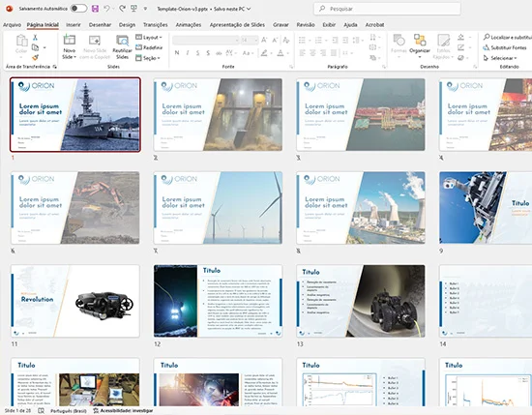
Task: Align text left in Parágrafo
Action: (302, 53)
